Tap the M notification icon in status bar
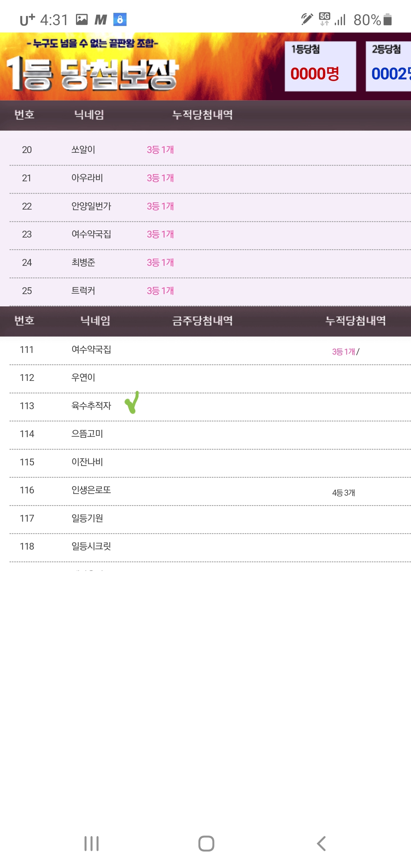 pyautogui.click(x=101, y=20)
